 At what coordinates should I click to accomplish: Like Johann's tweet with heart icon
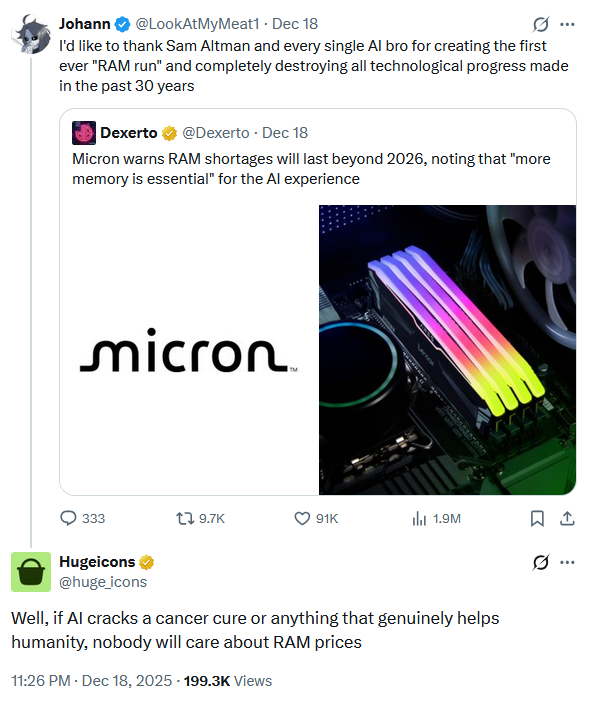pyautogui.click(x=302, y=519)
